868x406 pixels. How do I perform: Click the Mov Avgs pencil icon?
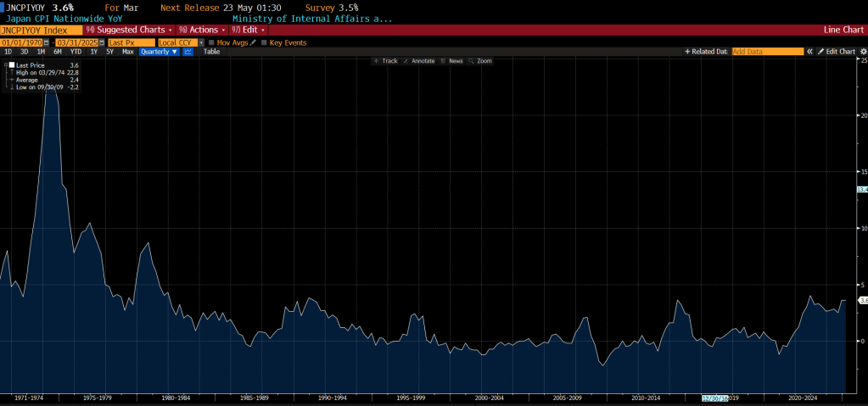click(253, 42)
